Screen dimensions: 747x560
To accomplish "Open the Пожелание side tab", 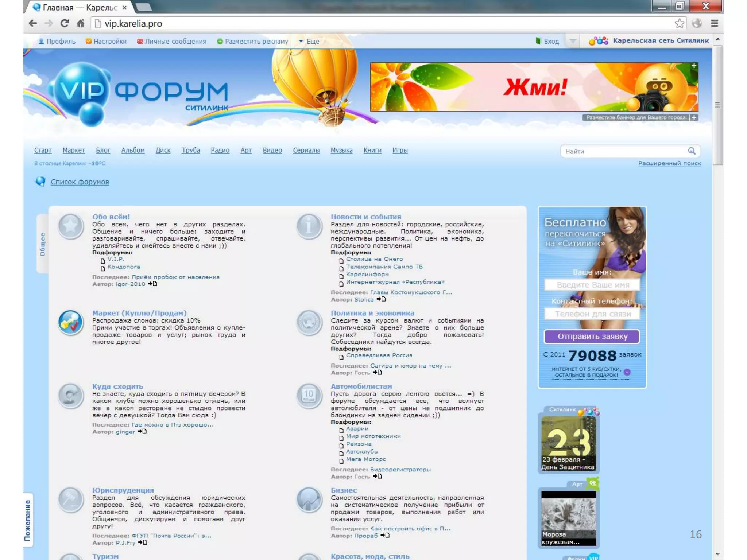I will (28, 520).
